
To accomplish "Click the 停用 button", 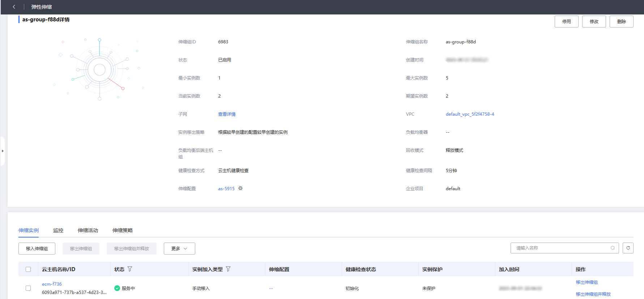I will [x=566, y=22].
